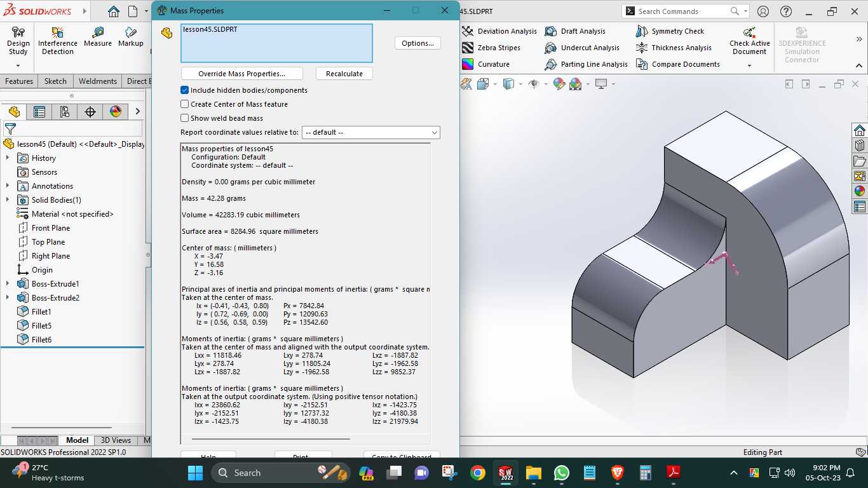Open Apply Scene in heads-up toolbar

point(576,84)
